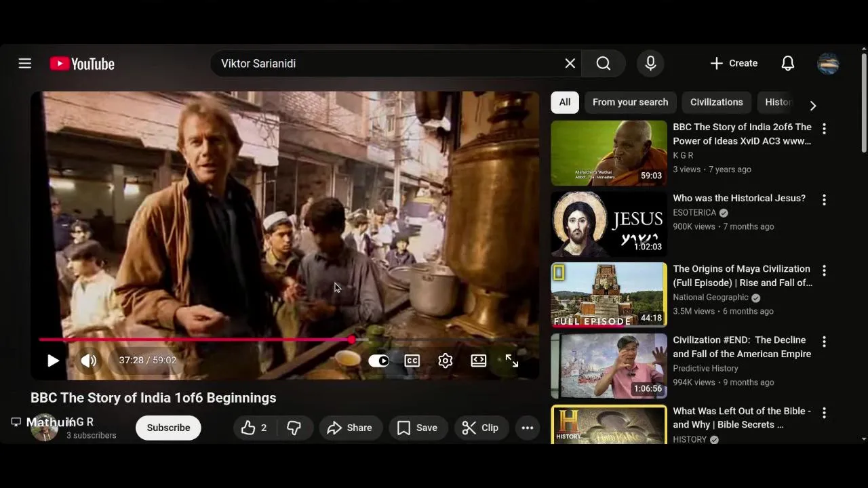The height and width of the screenshot is (488, 868).
Task: Open Civilization #END video title
Action: (x=742, y=347)
